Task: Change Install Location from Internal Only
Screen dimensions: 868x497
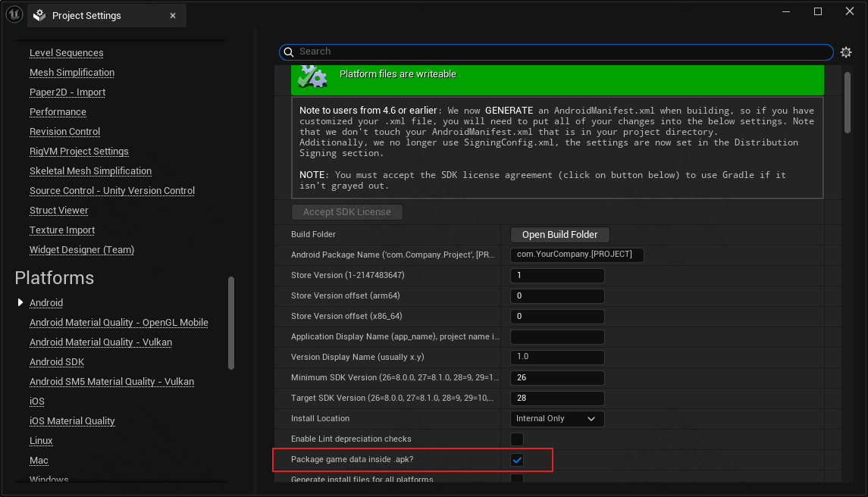Action: click(557, 418)
